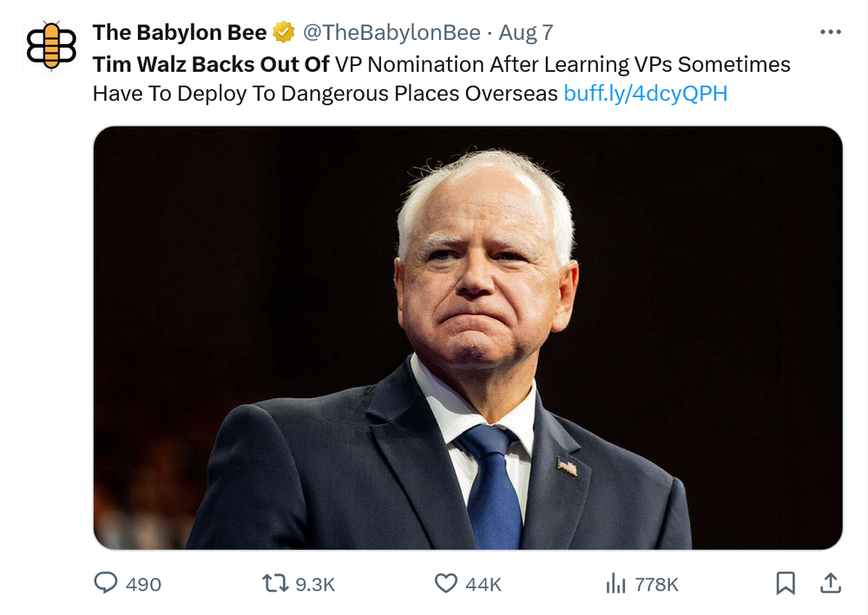
Task: Click the 490 replies count
Action: [x=143, y=584]
